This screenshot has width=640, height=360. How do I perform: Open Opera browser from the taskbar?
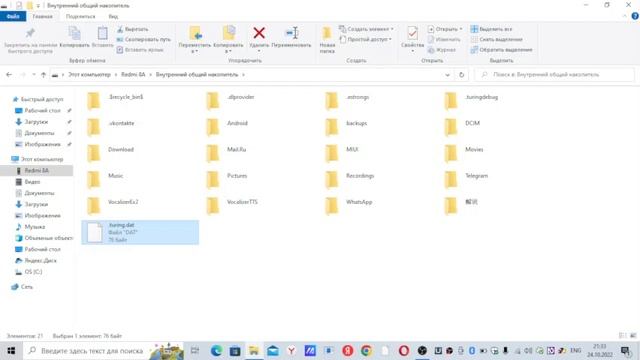[x=404, y=351]
